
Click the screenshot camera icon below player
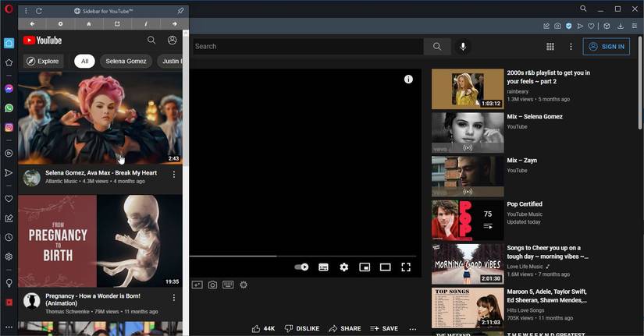pos(212,285)
